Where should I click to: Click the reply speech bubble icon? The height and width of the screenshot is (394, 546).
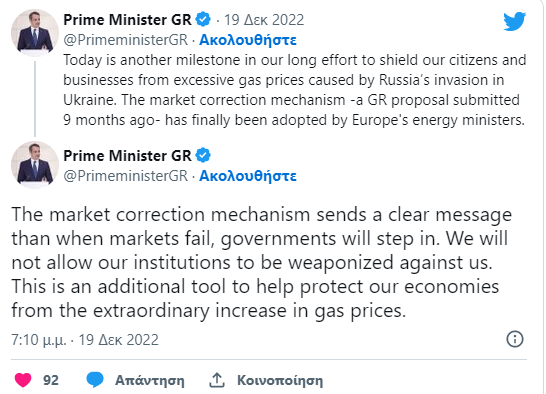pyautogui.click(x=95, y=380)
